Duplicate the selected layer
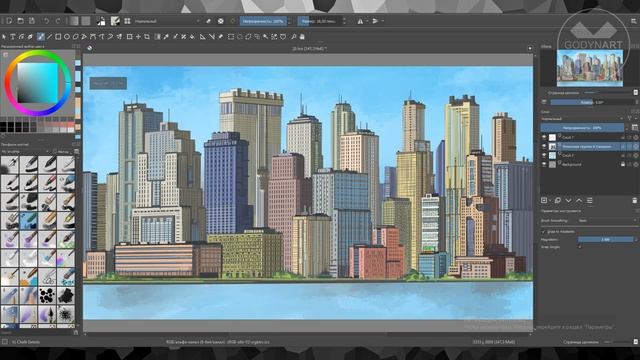The height and width of the screenshot is (360, 640). 558,200
